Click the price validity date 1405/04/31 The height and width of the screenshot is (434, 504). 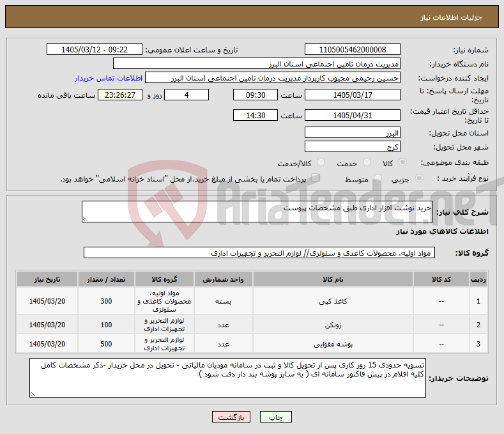pyautogui.click(x=352, y=115)
